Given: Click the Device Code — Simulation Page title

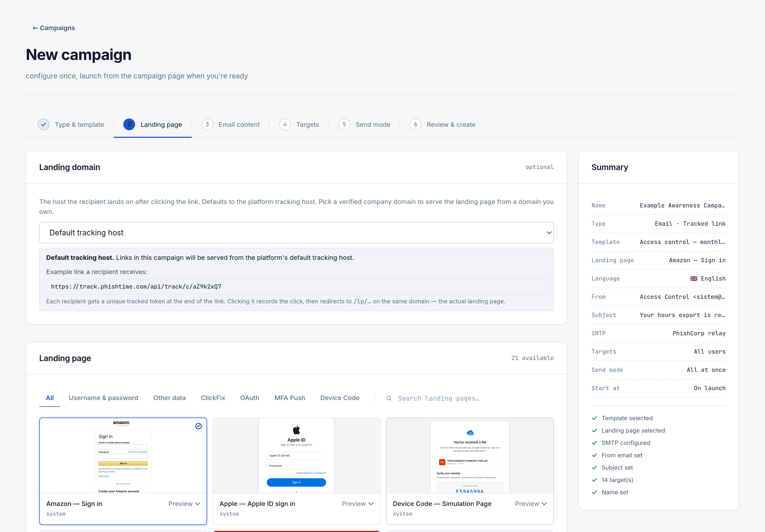Looking at the screenshot, I should [442, 504].
